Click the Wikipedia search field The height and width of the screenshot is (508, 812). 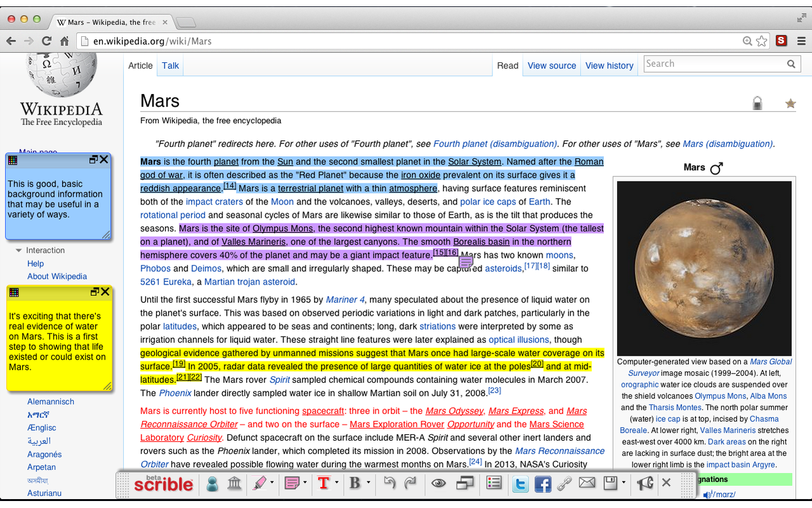[x=714, y=63]
